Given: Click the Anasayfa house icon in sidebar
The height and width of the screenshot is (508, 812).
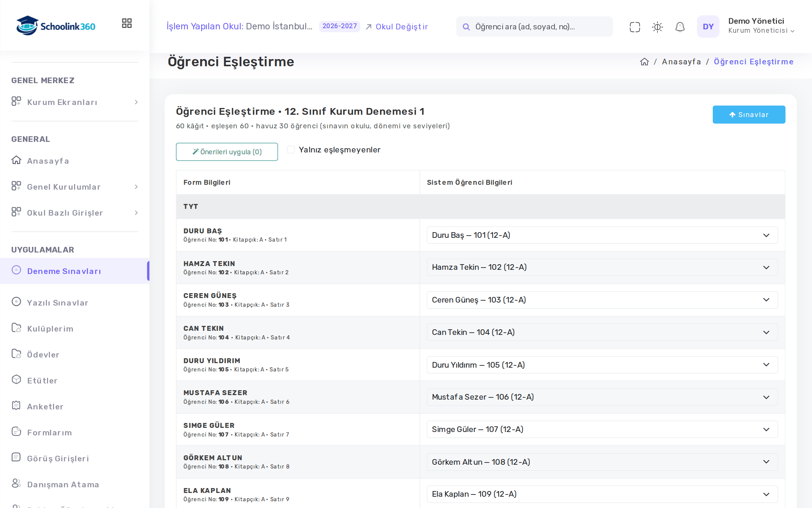Looking at the screenshot, I should click(16, 160).
